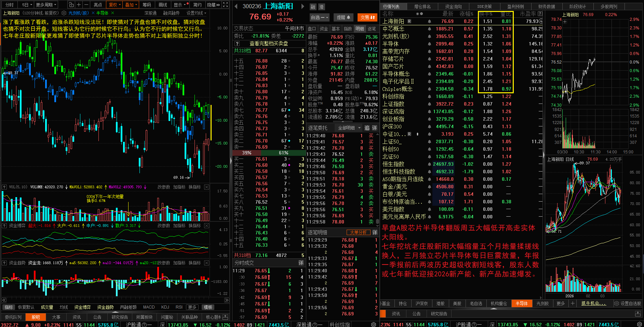Go to the previous stock with the left arrow
644x327 pixels.
(x=236, y=6)
